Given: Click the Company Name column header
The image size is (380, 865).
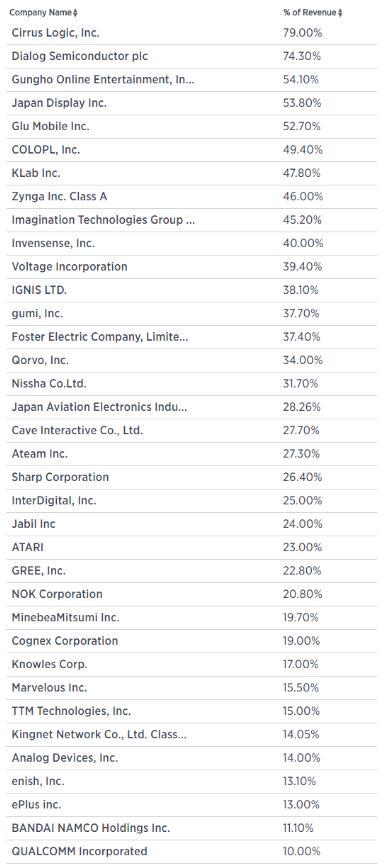Looking at the screenshot, I should pyautogui.click(x=43, y=12).
